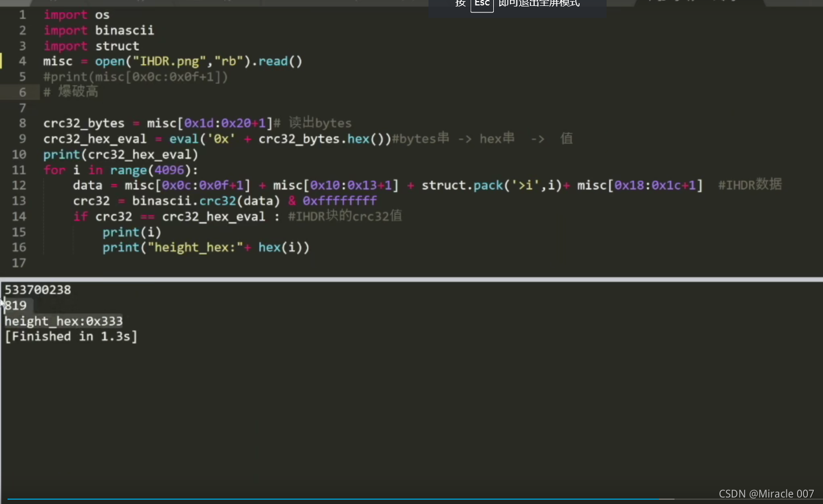Screen dimensions: 823x504
Task: Click gutter line number 6
Action: pos(22,92)
